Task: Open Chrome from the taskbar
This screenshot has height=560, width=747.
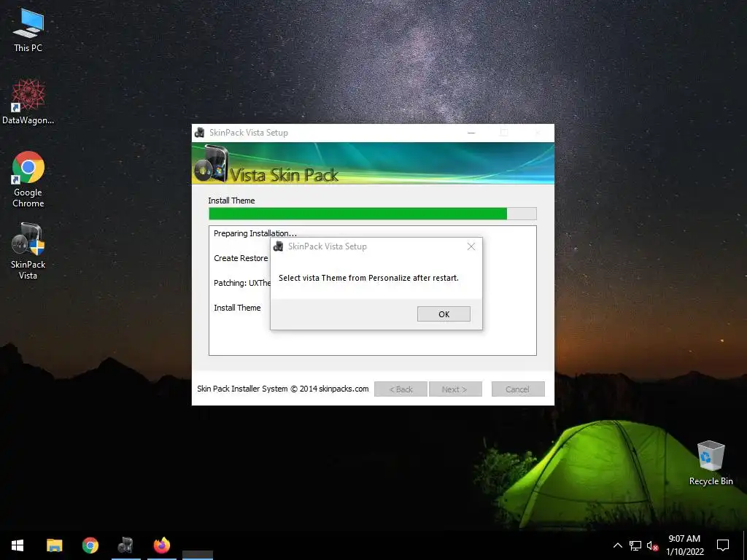Action: coord(90,545)
